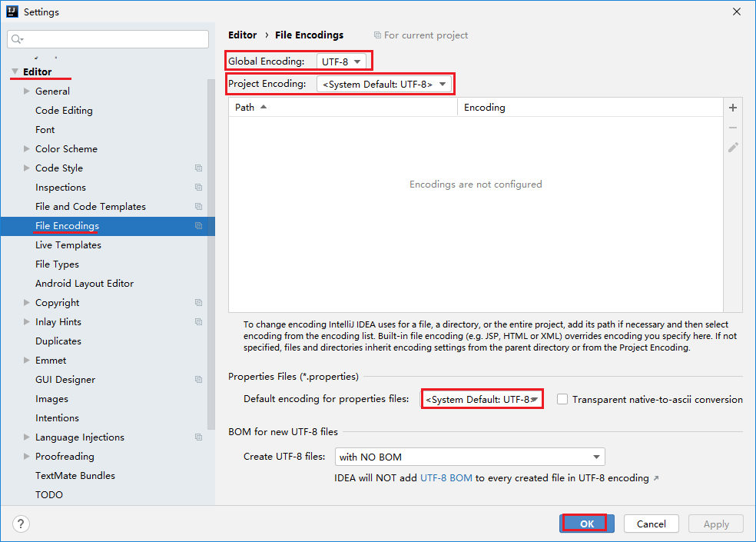Image resolution: width=756 pixels, height=542 pixels.
Task: Expand the Color Scheme tree node
Action: coord(27,148)
